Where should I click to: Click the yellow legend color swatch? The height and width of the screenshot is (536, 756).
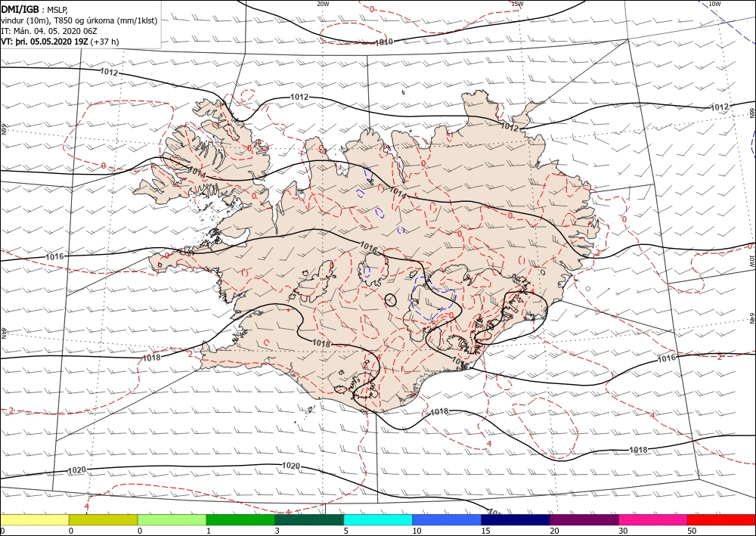click(x=35, y=519)
